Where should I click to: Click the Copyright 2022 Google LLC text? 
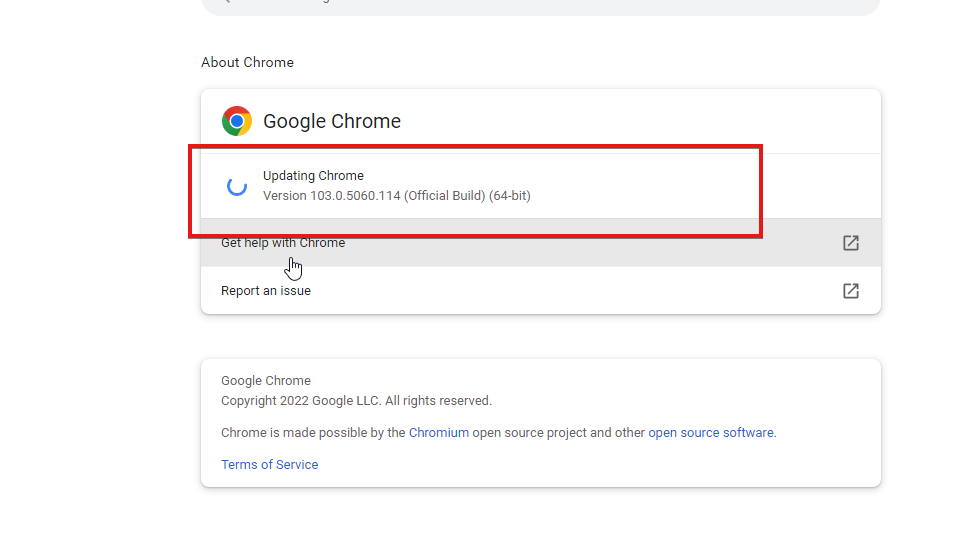point(356,401)
